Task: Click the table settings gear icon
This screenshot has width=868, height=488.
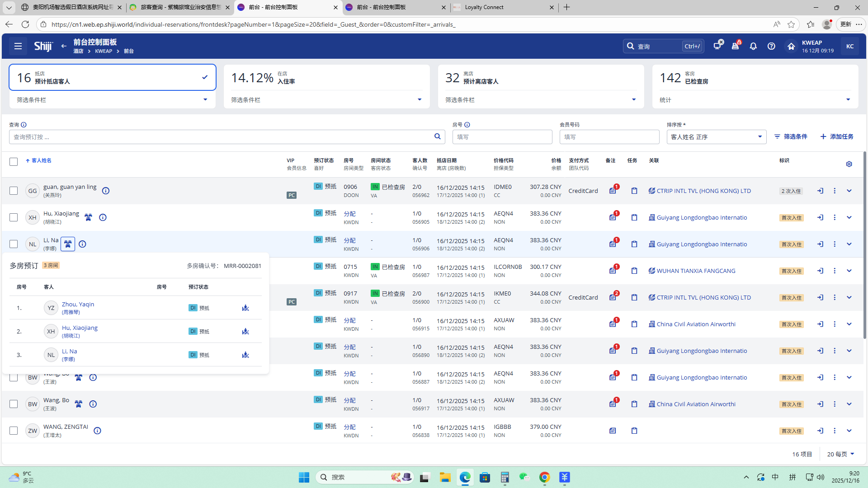Action: pos(849,164)
